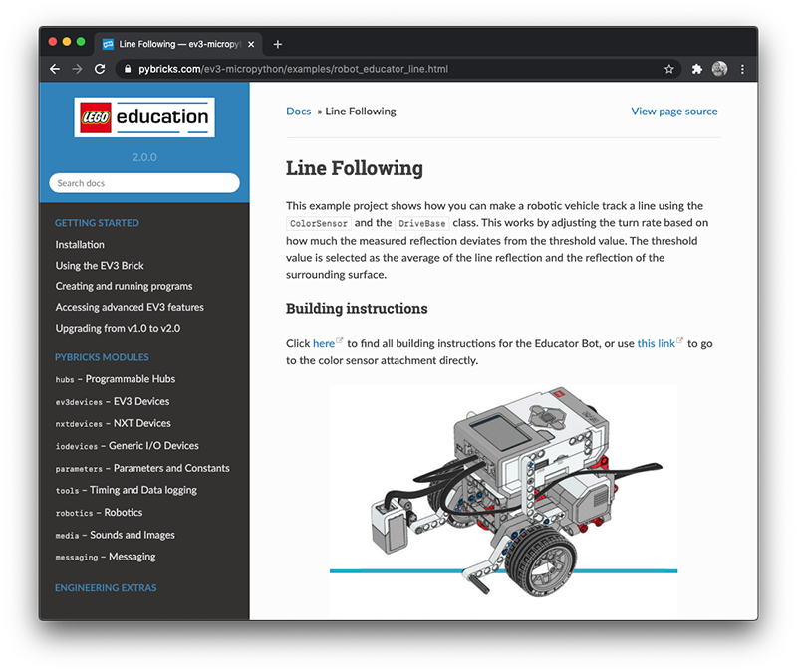Bookmark the page with the star icon
The image size is (797, 672).
pyautogui.click(x=669, y=69)
